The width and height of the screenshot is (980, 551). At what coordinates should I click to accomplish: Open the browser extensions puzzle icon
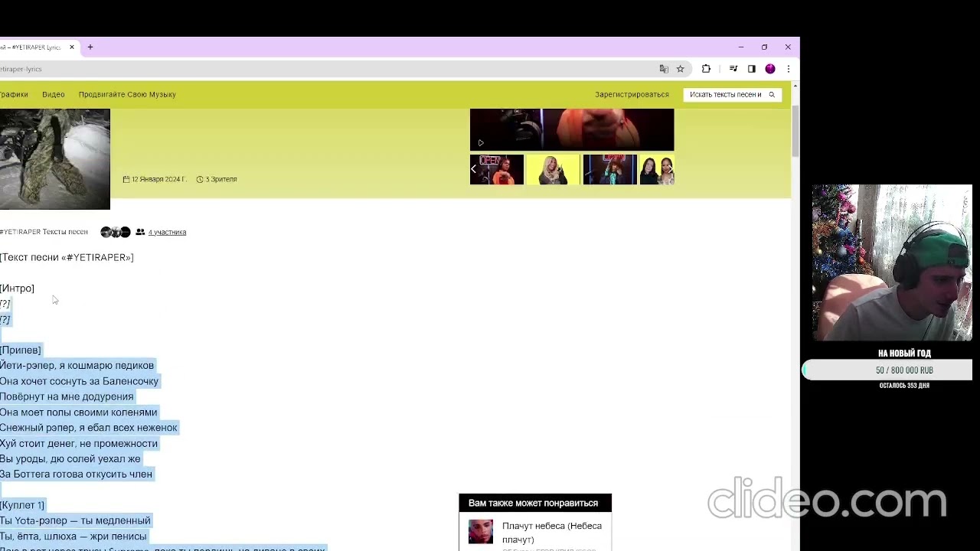coord(706,69)
